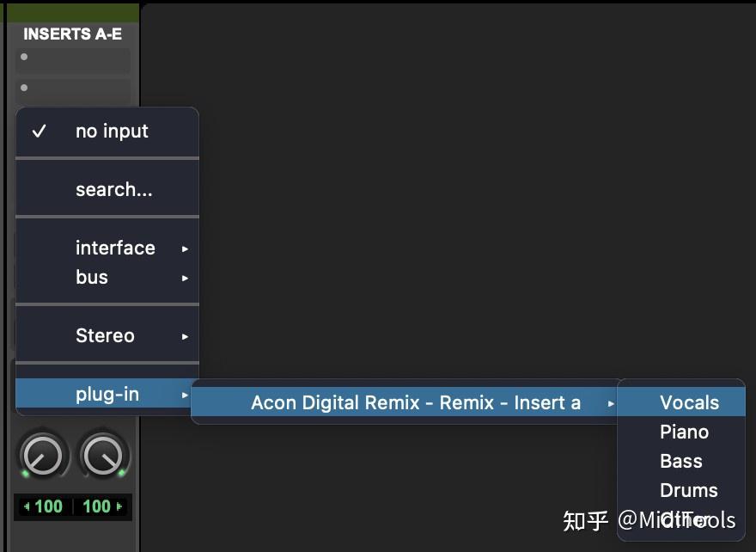The image size is (756, 552).
Task: Choose the Bass stem output
Action: pyautogui.click(x=681, y=461)
